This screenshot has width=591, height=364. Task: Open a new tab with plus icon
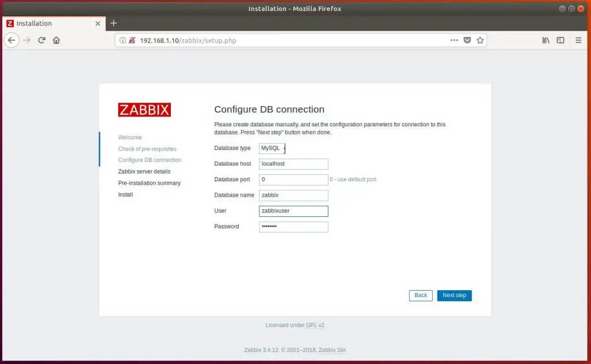(x=114, y=23)
